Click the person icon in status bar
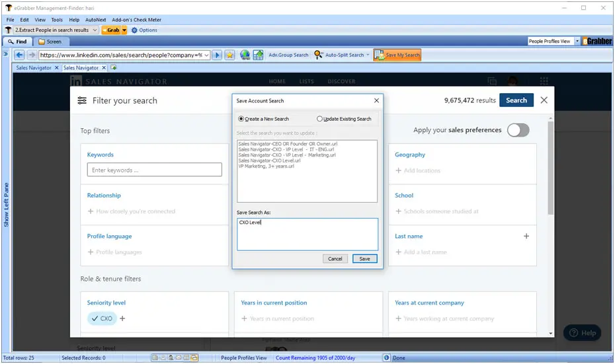 click(x=171, y=358)
